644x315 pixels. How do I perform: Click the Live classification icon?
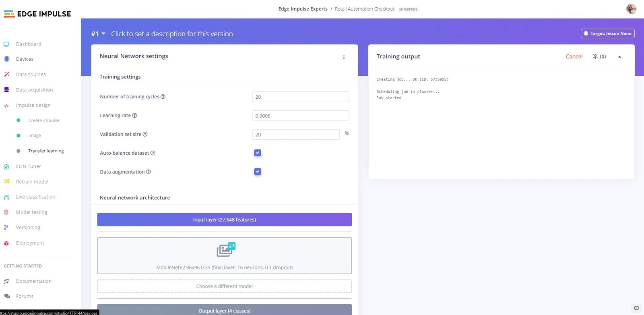(x=6, y=197)
